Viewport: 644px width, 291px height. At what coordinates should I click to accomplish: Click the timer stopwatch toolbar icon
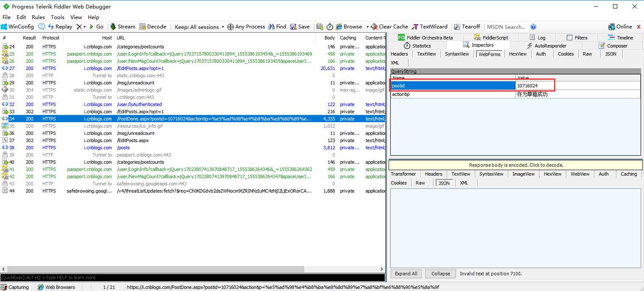pos(330,27)
